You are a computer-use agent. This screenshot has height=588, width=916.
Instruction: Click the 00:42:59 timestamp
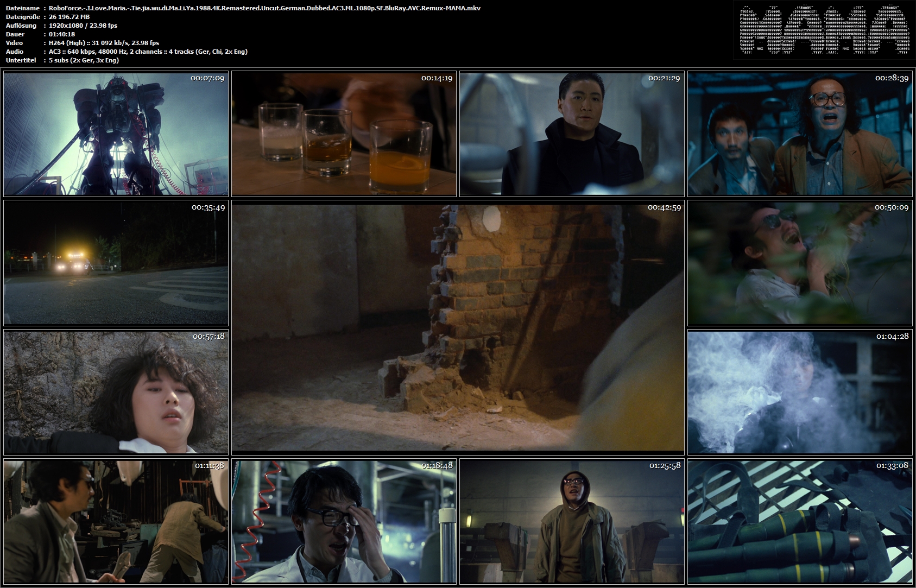tap(664, 207)
